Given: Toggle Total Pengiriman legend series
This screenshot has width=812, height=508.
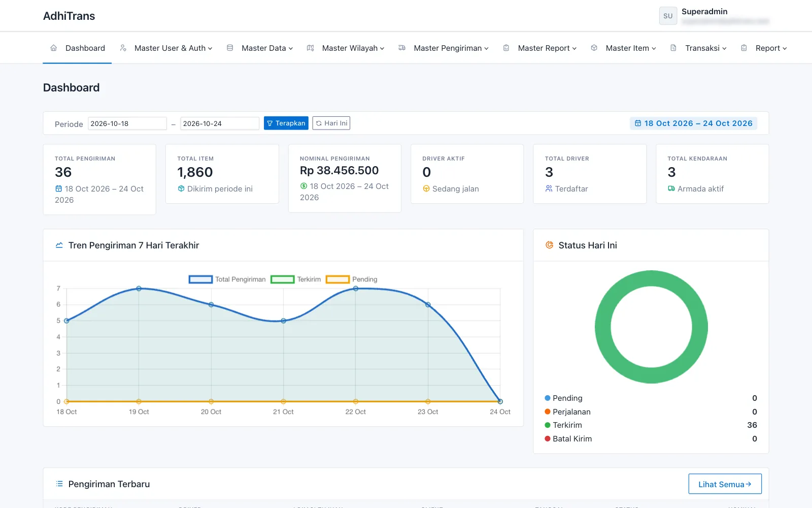Looking at the screenshot, I should 227,279.
